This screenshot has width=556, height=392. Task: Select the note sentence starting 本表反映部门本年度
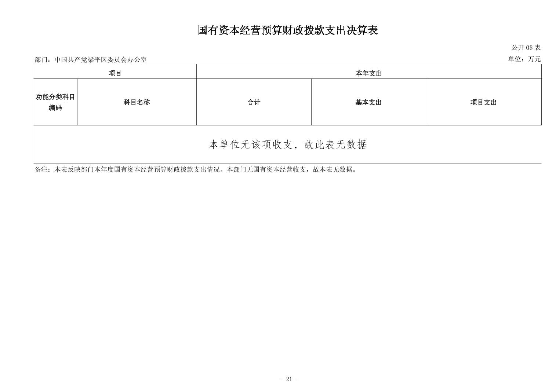139,169
